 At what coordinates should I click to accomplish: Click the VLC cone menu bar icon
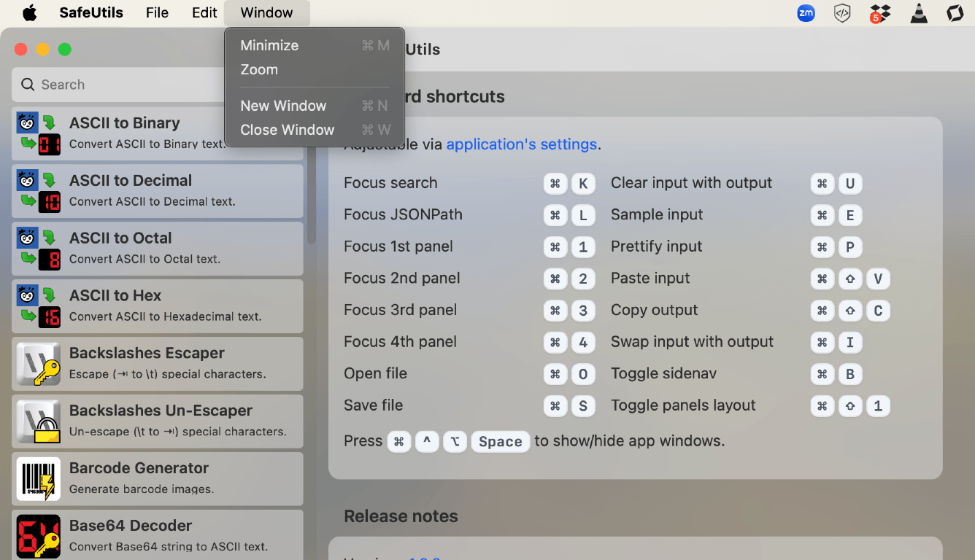coord(919,13)
